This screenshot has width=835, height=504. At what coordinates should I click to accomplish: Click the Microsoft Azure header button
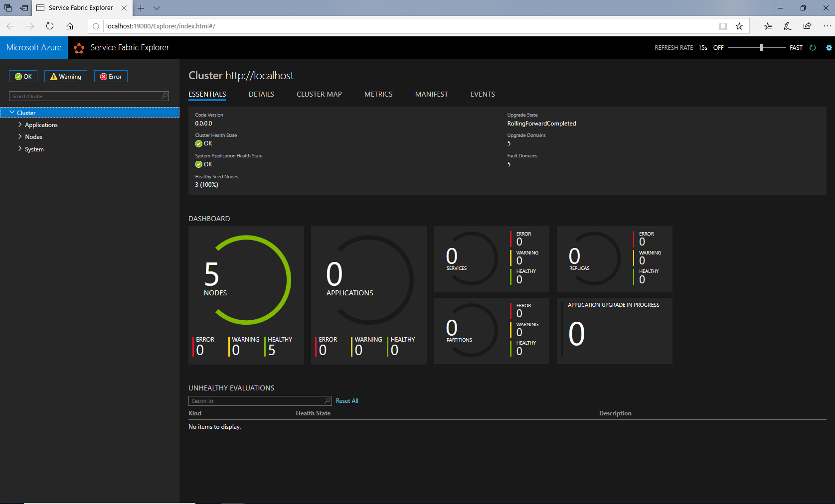pos(34,48)
